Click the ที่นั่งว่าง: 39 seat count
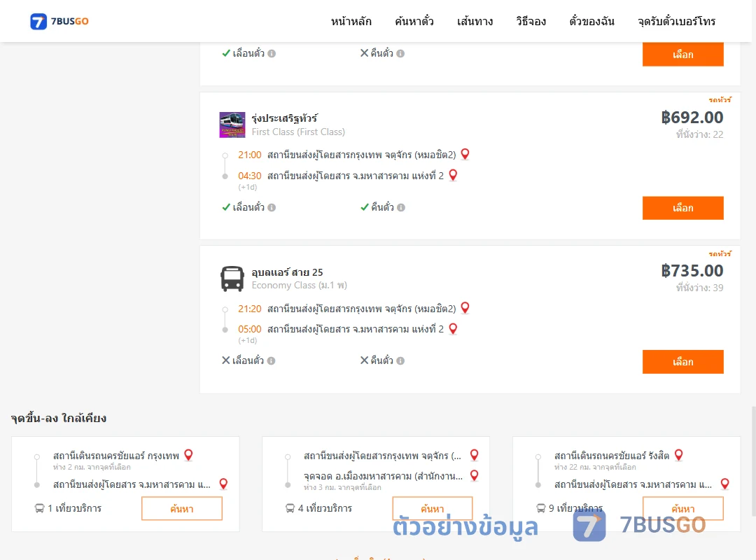756x560 pixels. click(x=699, y=288)
